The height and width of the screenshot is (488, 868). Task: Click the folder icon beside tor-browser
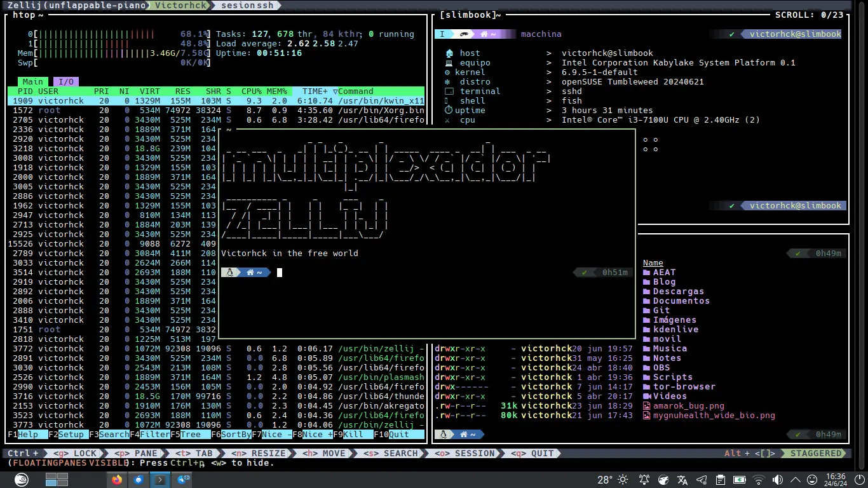(x=646, y=386)
